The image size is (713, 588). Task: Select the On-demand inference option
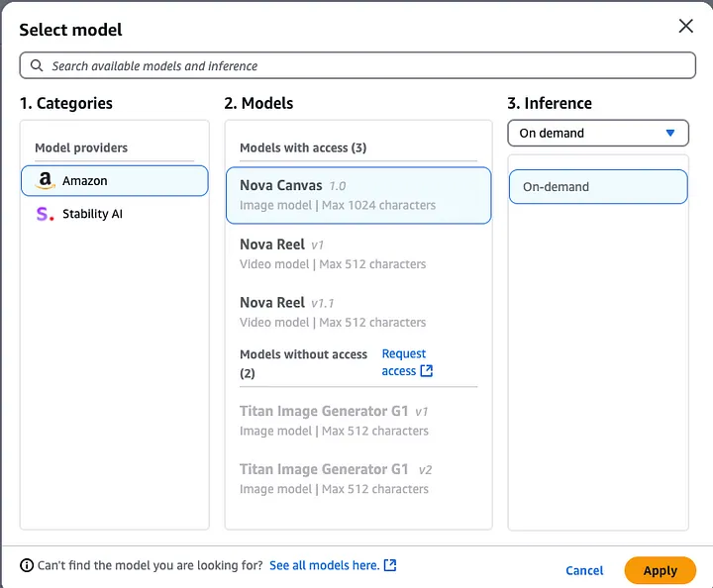(x=598, y=187)
